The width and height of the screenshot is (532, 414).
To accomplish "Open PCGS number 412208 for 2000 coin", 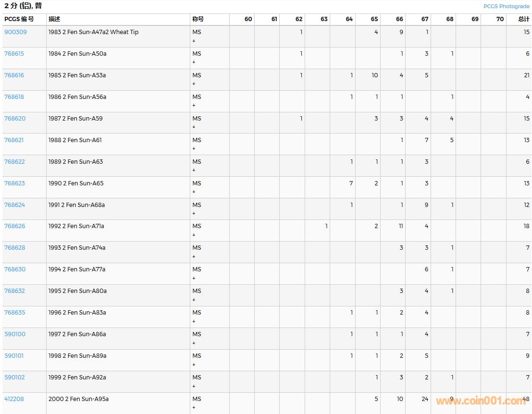I will [x=14, y=399].
